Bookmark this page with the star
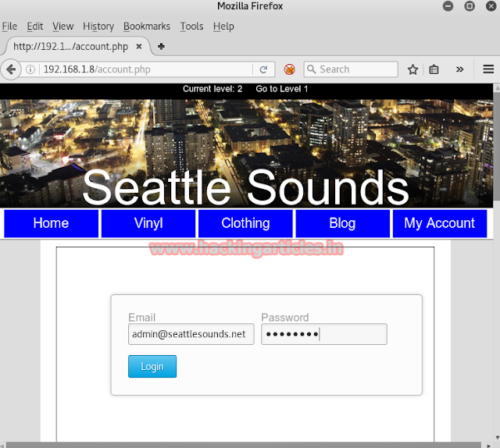The height and width of the screenshot is (448, 500). (412, 69)
